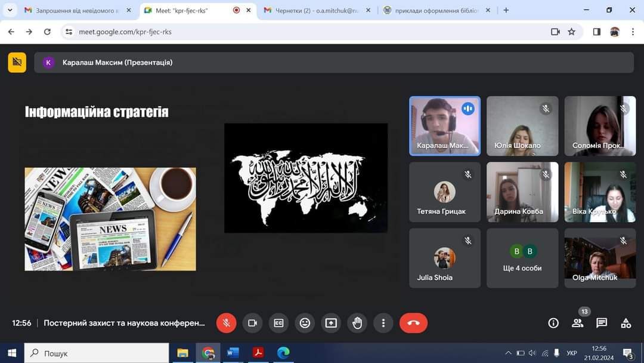The image size is (644, 363).
Task: Click meeting name Постерний захист та наукова конферен...
Action: [x=124, y=323]
